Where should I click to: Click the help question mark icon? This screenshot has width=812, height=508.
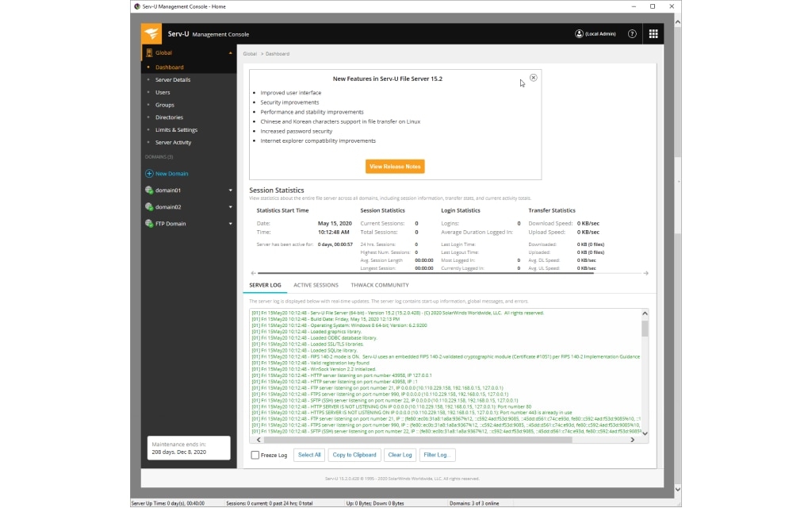click(x=632, y=33)
